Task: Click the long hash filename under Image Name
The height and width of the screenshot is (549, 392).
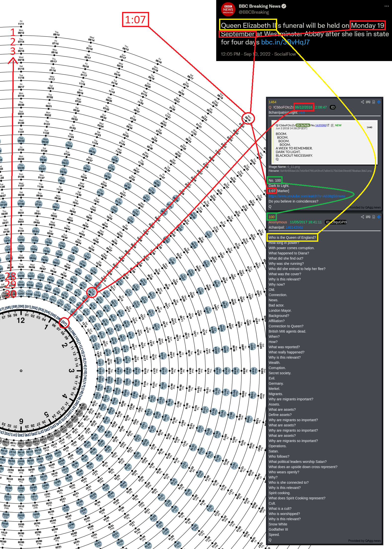Action: [x=326, y=171]
